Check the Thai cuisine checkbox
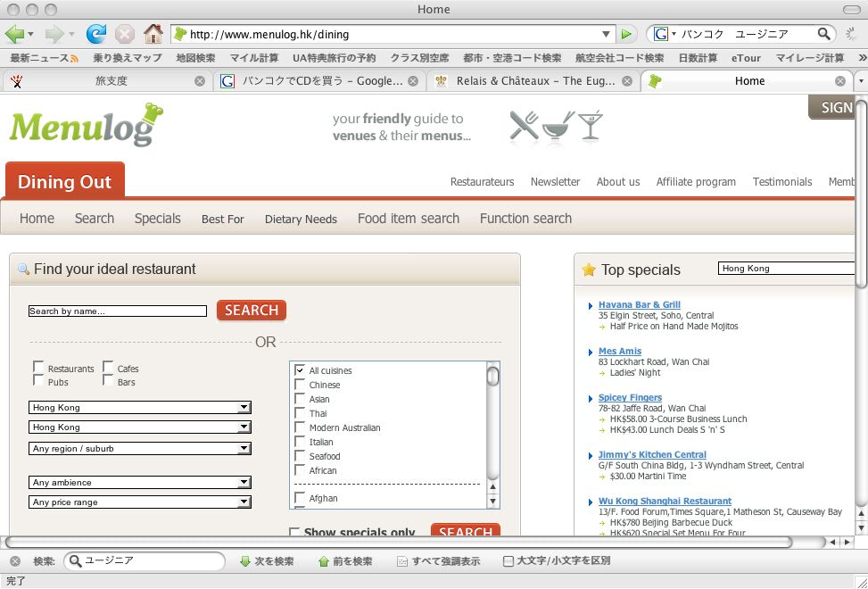Viewport: 868px width, 589px height. [x=300, y=413]
